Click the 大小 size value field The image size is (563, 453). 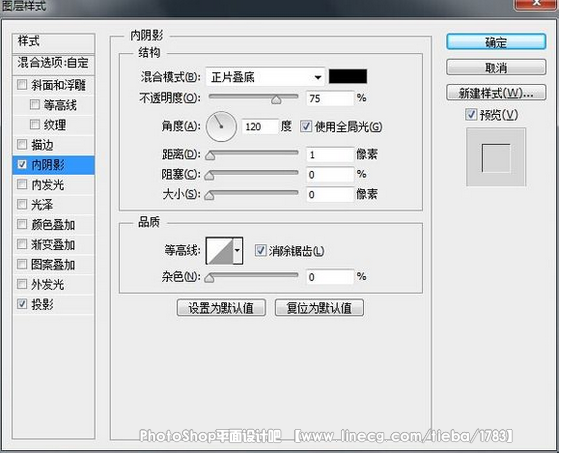point(330,195)
